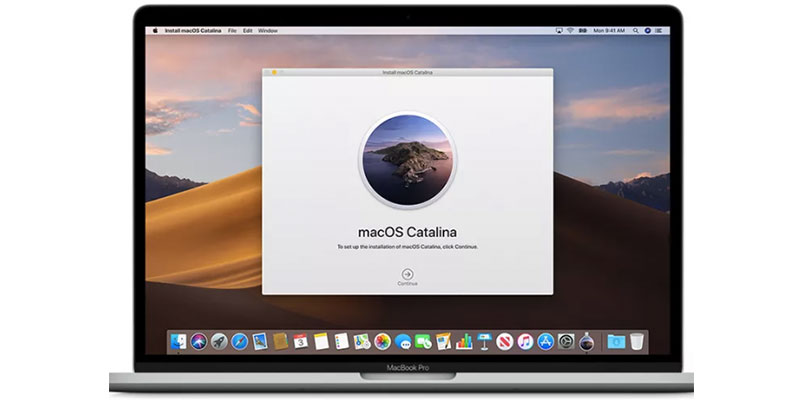
Task: Click the Catalina island image
Action: tap(407, 160)
